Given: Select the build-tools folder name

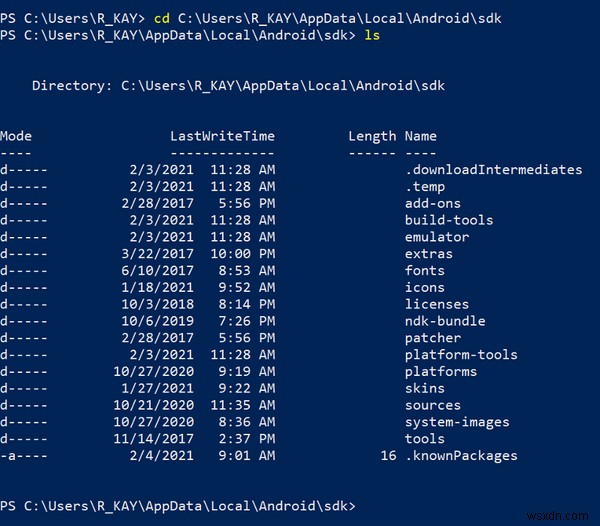Looking at the screenshot, I should click(449, 220).
